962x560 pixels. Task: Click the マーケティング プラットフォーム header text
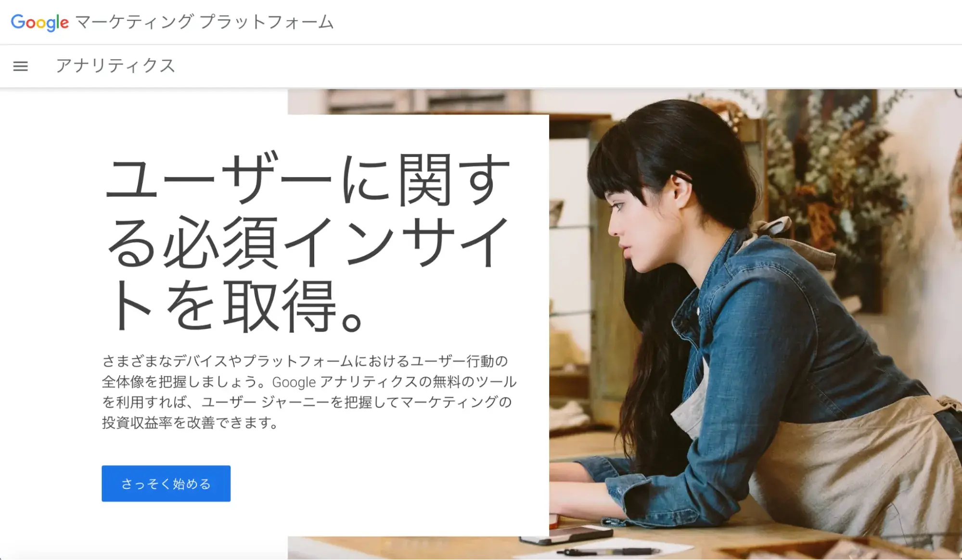pos(205,22)
